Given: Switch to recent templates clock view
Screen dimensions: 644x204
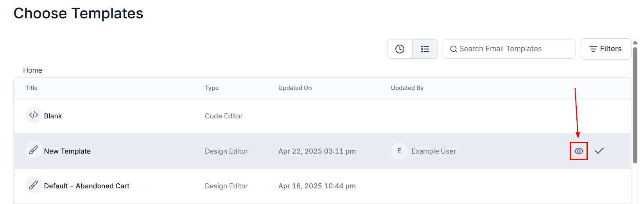Looking at the screenshot, I should click(x=400, y=49).
